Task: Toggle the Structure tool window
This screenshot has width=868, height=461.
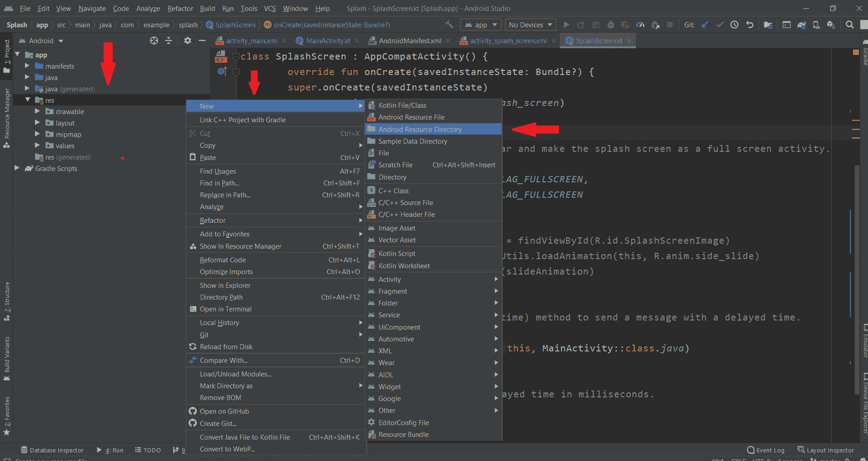Action: pos(7,301)
